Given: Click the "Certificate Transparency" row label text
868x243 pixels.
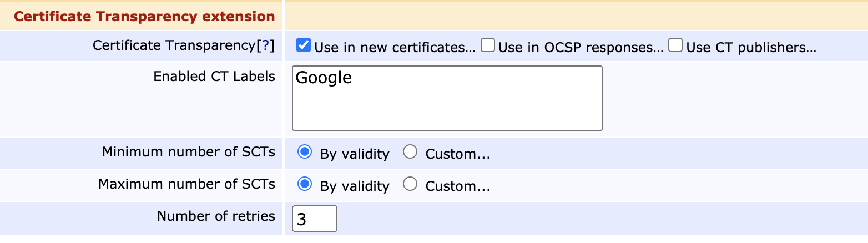Looking at the screenshot, I should click(x=174, y=45).
